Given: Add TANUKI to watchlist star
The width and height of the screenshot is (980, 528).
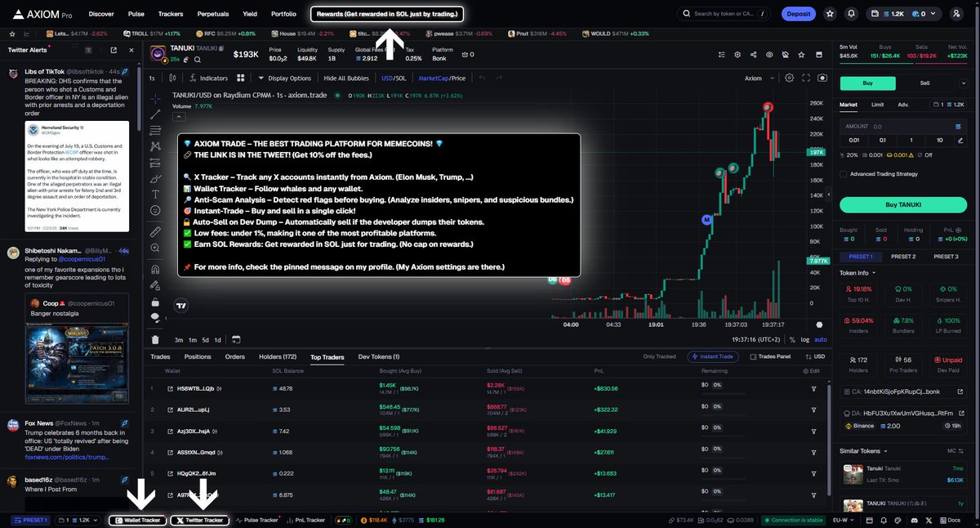Looking at the screenshot, I should click(801, 54).
